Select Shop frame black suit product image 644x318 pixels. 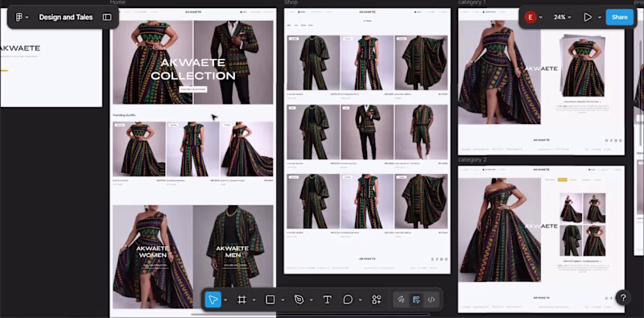pos(367,132)
